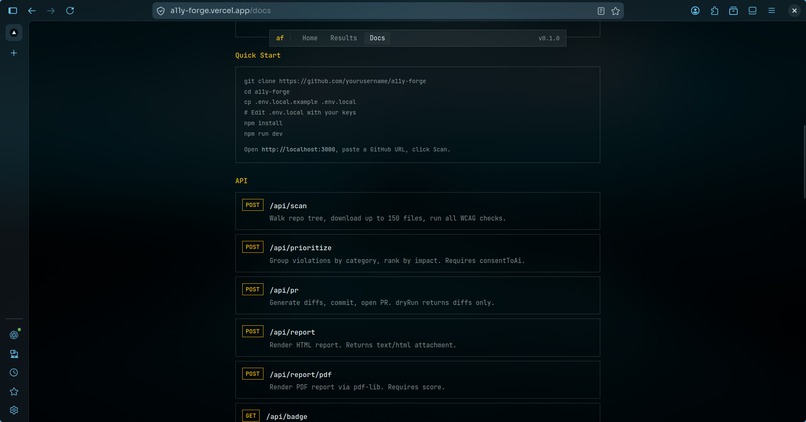Click the v0.1.0 version label
806x422 pixels.
click(x=548, y=38)
